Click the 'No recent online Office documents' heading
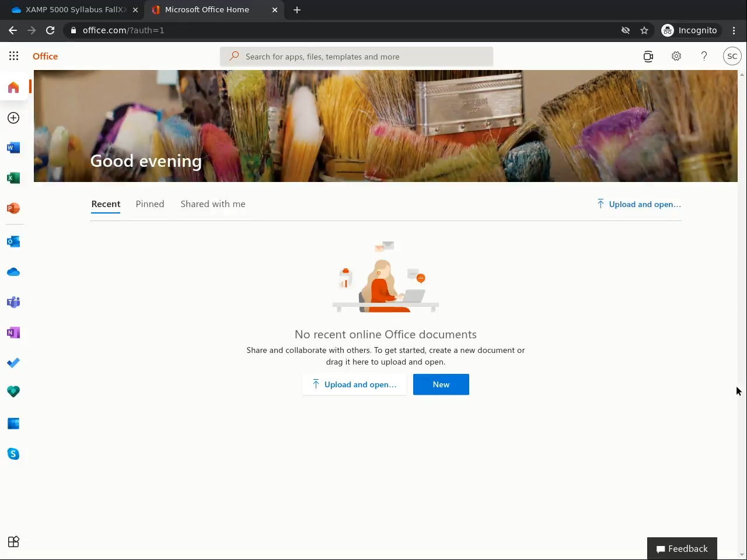The width and height of the screenshot is (747, 560). [x=386, y=334]
